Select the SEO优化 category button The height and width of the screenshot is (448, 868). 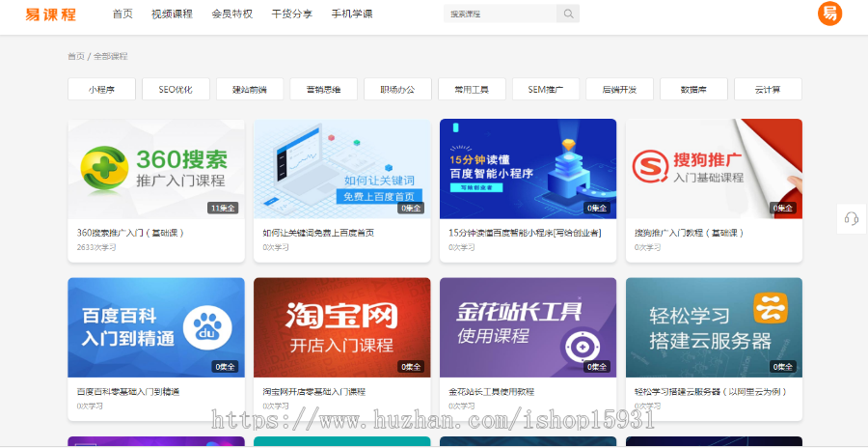pyautogui.click(x=176, y=89)
